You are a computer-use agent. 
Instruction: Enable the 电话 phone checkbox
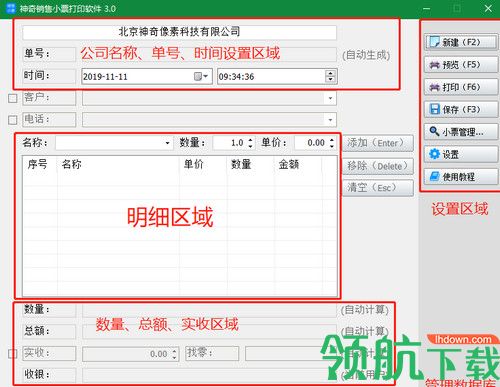[x=13, y=120]
